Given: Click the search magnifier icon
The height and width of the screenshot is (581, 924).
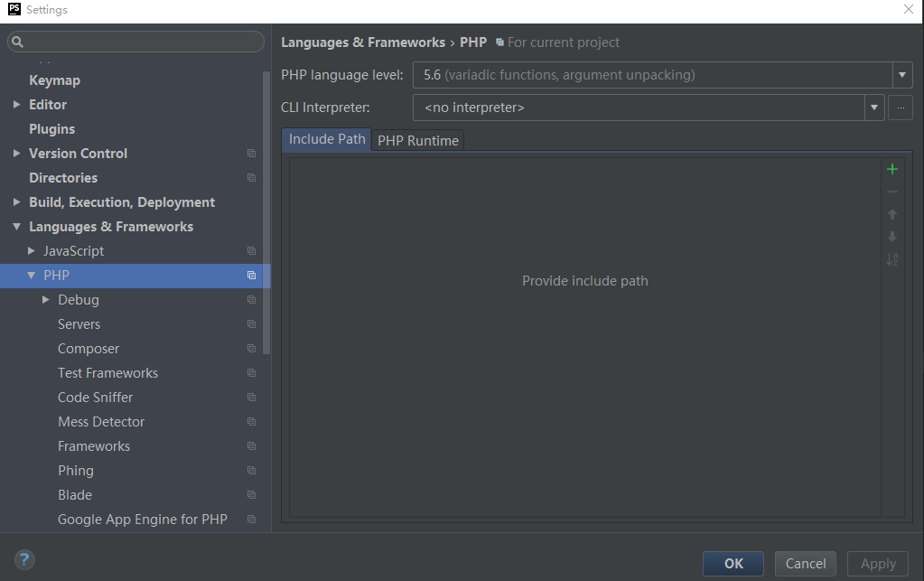Looking at the screenshot, I should pyautogui.click(x=18, y=42).
